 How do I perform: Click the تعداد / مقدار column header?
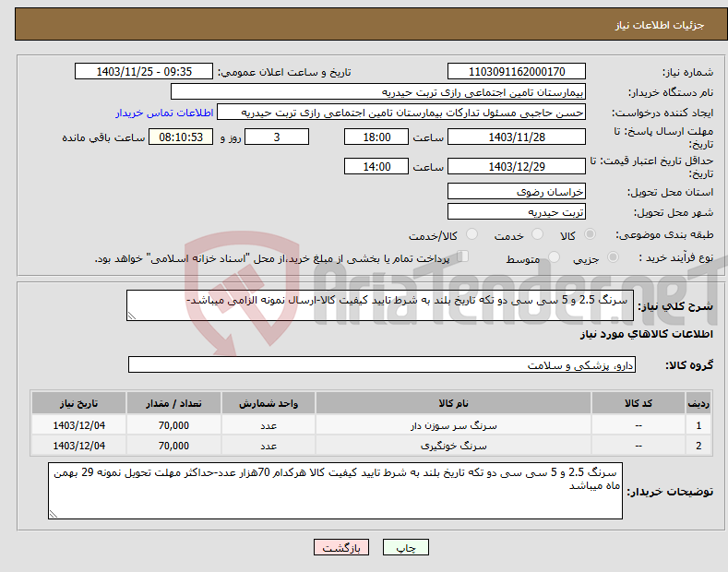click(173, 403)
